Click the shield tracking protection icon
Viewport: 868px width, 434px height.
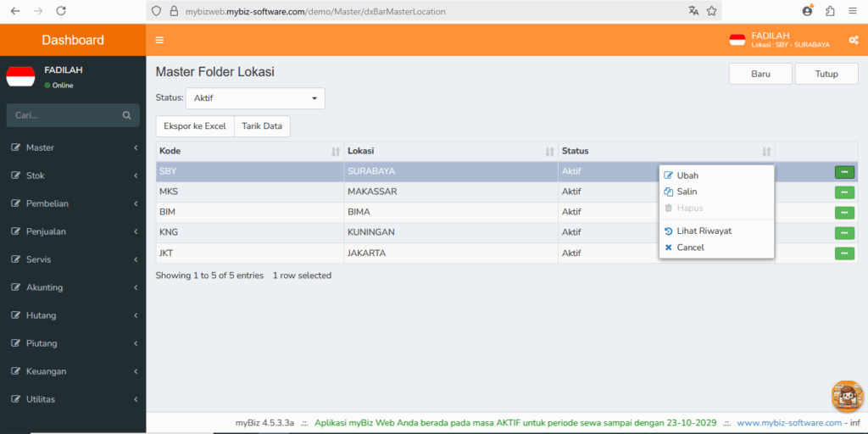click(156, 11)
